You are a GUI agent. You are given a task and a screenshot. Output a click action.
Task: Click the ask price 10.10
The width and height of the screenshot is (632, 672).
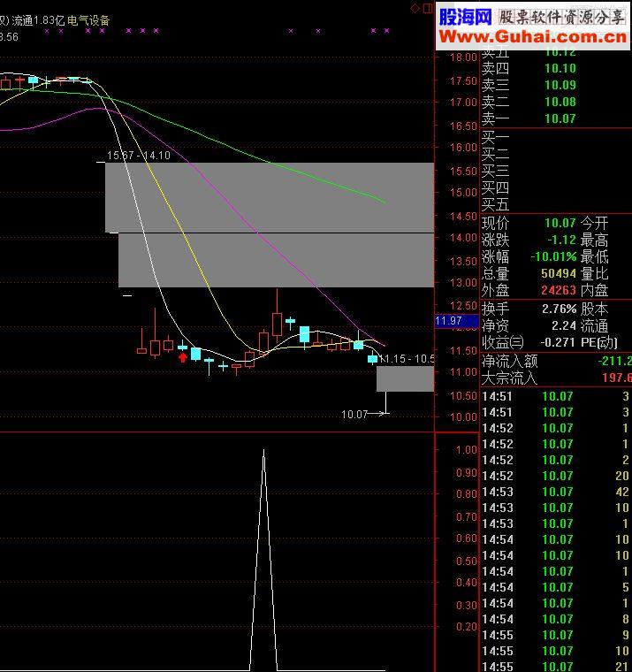coord(560,68)
